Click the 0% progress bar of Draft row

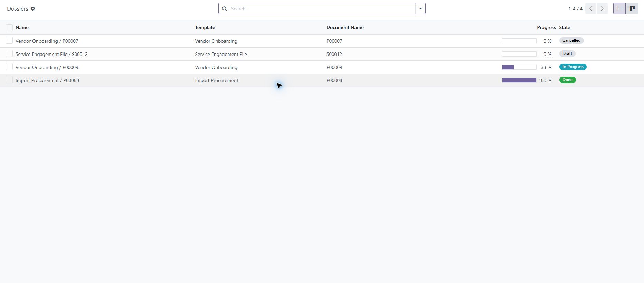[x=519, y=54]
